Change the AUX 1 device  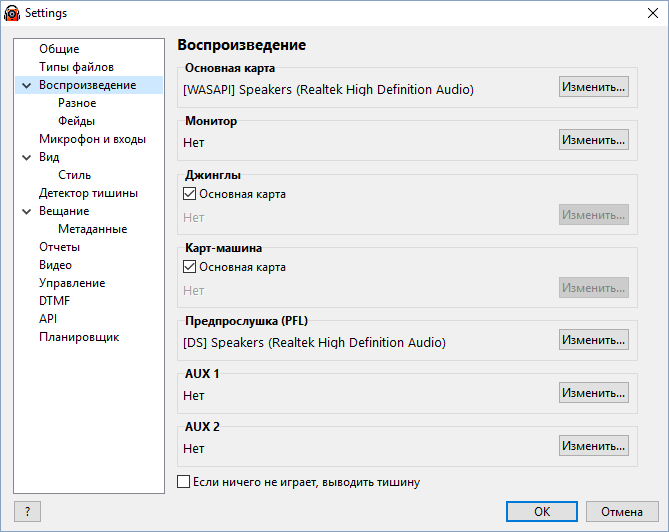[x=593, y=392]
